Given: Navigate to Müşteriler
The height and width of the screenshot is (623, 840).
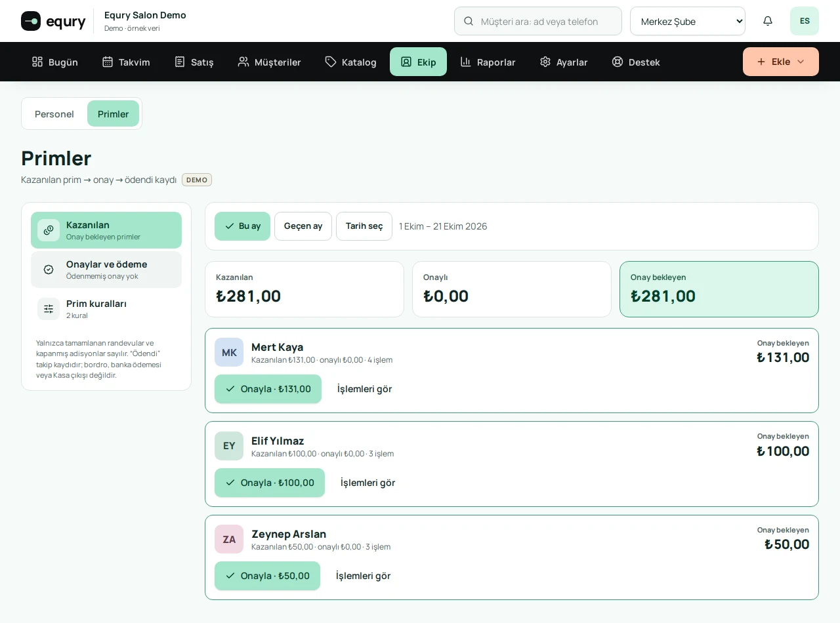Looking at the screenshot, I should coord(269,62).
